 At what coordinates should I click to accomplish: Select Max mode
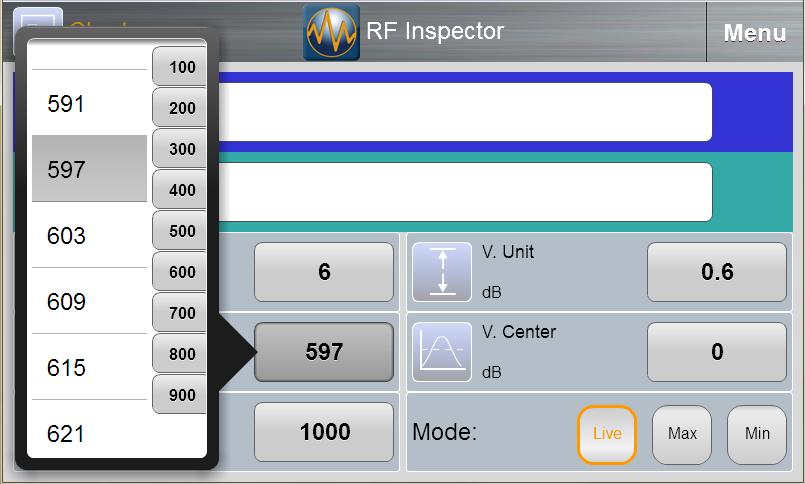pyautogui.click(x=682, y=434)
